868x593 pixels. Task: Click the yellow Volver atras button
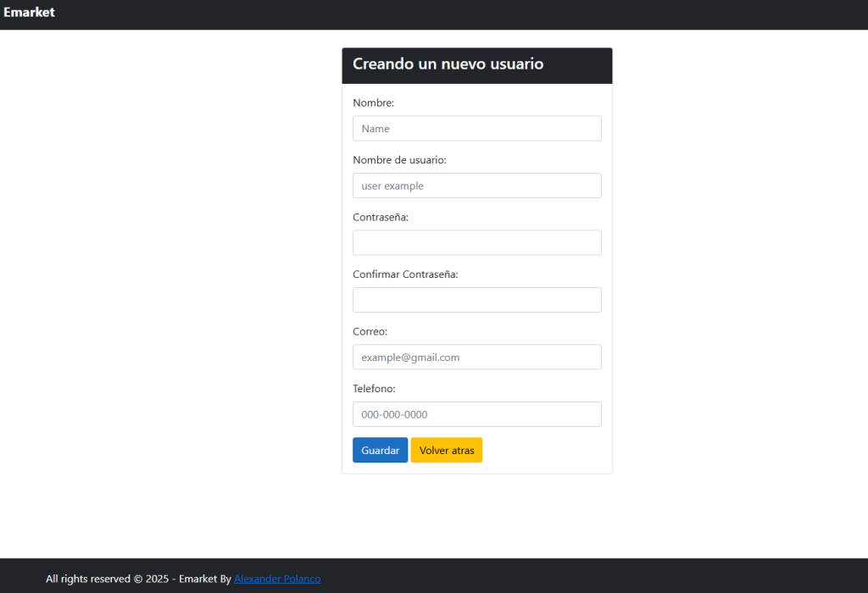pos(447,451)
